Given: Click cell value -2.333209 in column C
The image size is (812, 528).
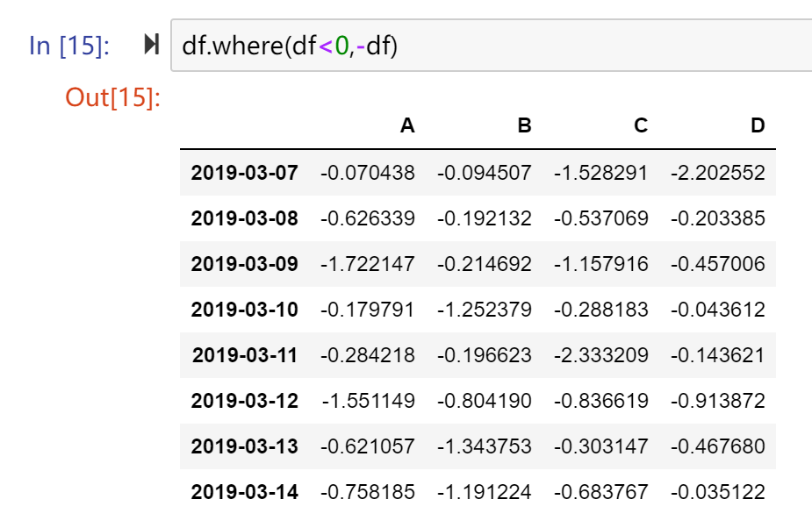Looking at the screenshot, I should click(x=600, y=355).
